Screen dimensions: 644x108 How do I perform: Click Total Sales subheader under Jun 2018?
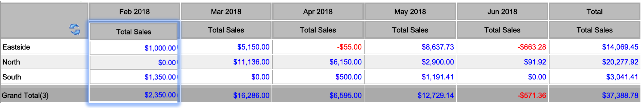click(x=502, y=30)
